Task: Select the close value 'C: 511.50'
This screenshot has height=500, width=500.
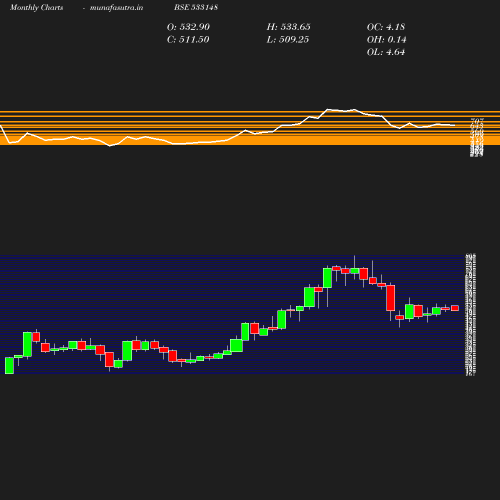Action: (188, 40)
